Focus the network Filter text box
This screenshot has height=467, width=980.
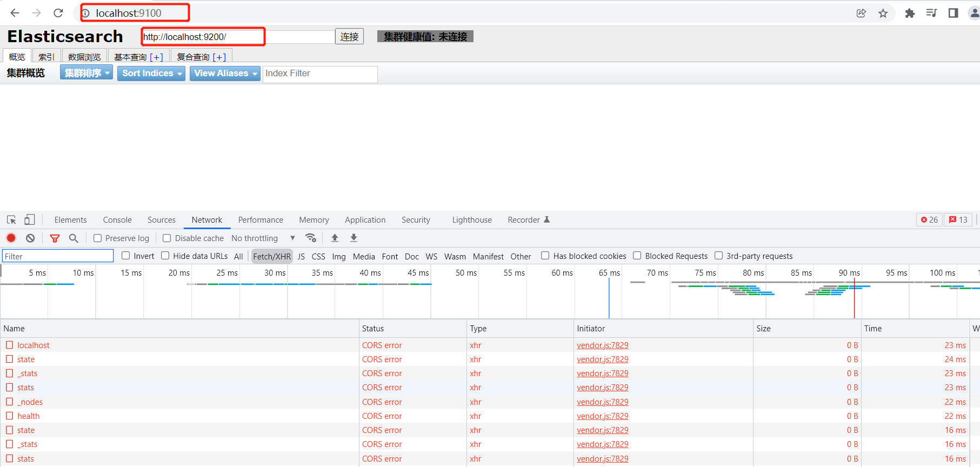coord(58,256)
